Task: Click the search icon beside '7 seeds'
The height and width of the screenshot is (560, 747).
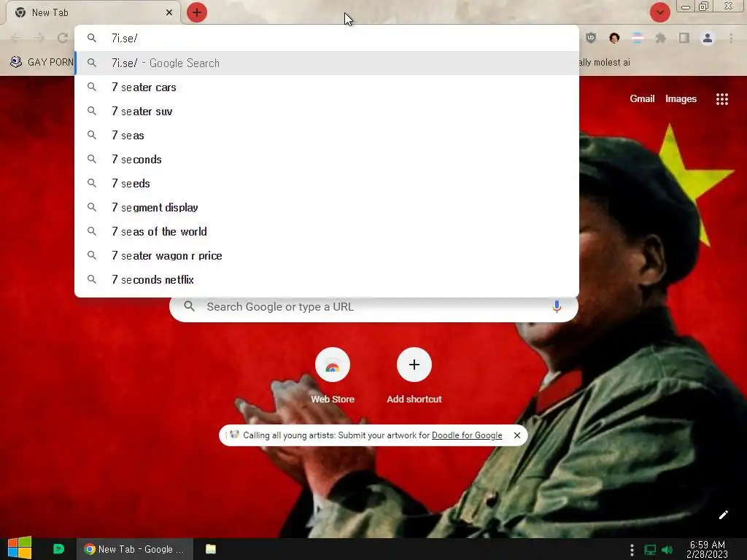Action: point(92,183)
